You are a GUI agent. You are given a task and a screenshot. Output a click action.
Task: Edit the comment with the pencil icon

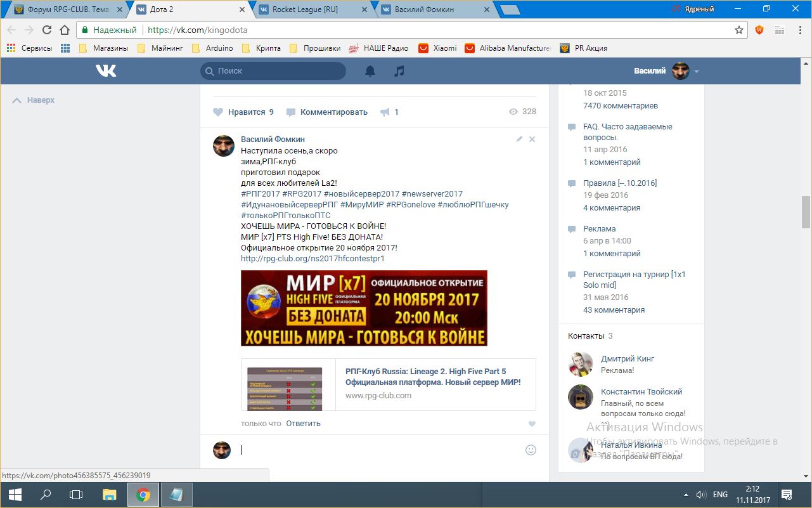coord(519,139)
